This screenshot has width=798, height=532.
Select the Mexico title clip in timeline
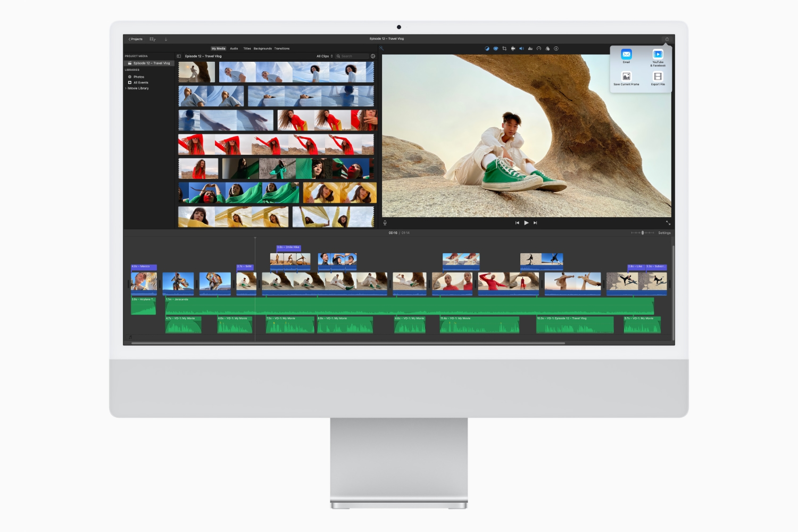point(144,267)
